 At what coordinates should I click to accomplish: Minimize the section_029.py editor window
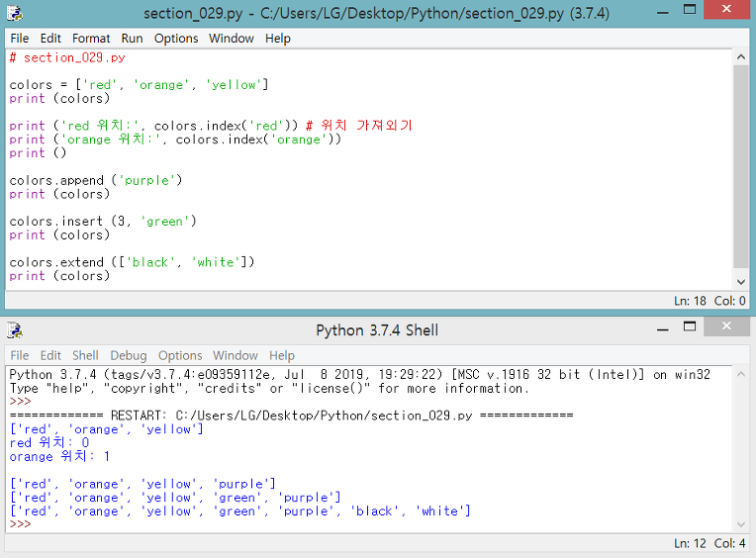click(x=663, y=12)
